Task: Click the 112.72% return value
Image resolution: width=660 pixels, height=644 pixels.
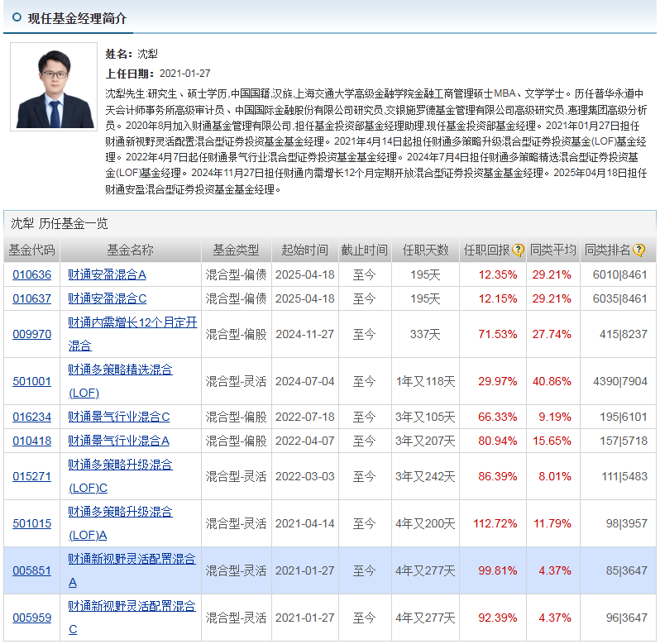Action: coord(495,523)
